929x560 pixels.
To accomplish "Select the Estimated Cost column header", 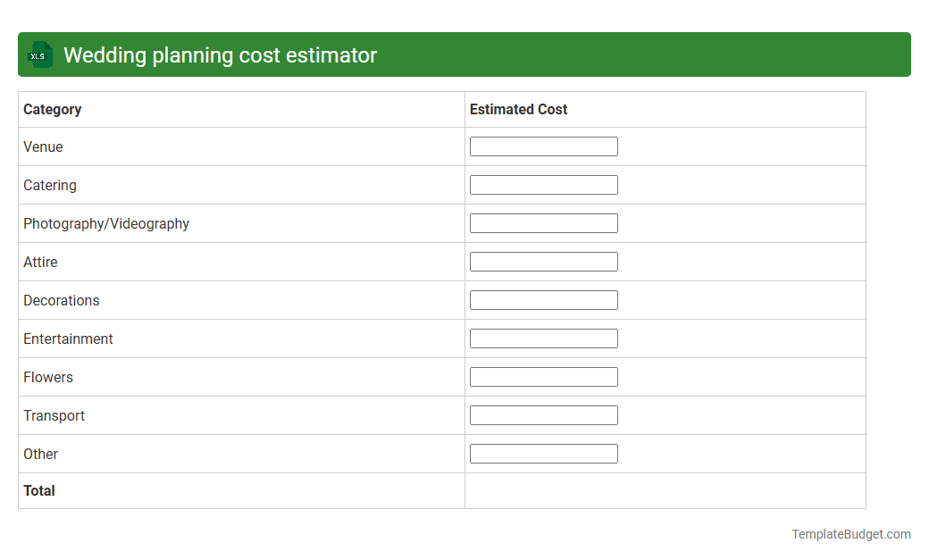I will coord(518,109).
